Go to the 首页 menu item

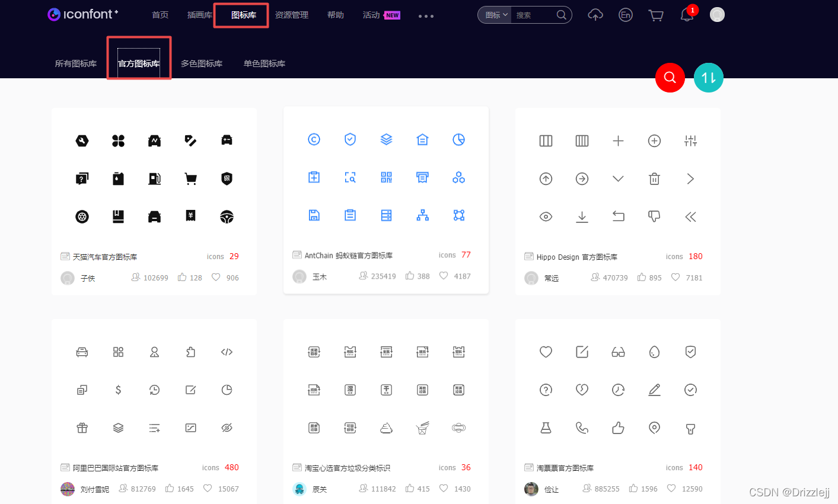click(160, 15)
